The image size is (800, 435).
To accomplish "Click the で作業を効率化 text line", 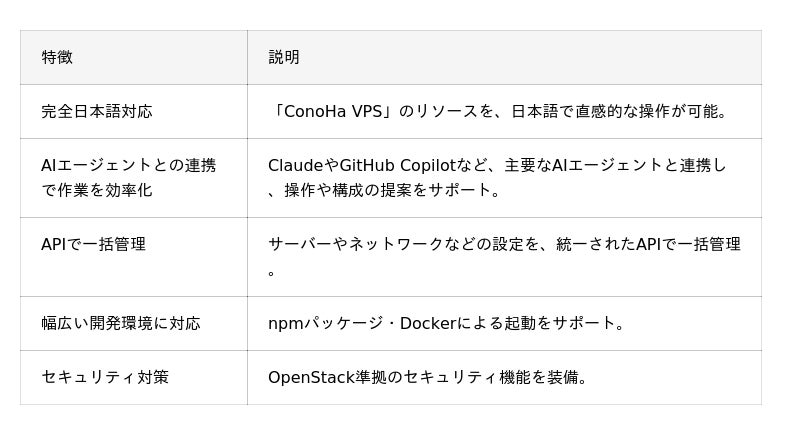I will tap(97, 190).
